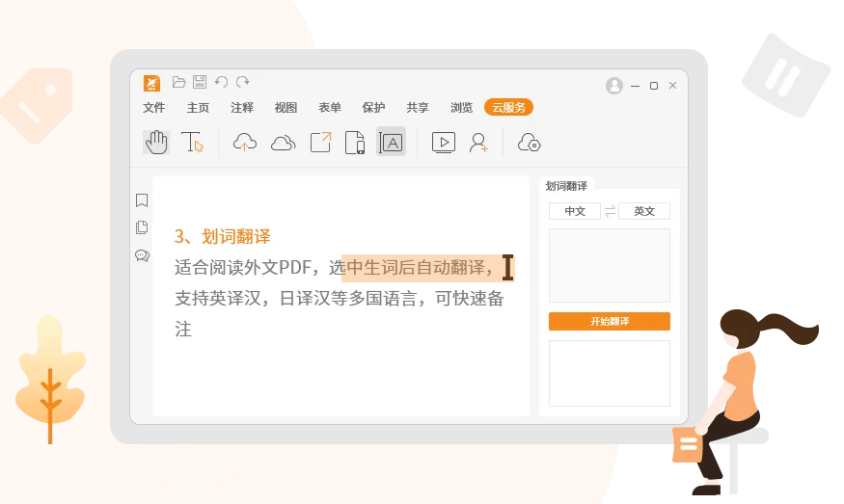Switch to the 表单 tab

330,108
